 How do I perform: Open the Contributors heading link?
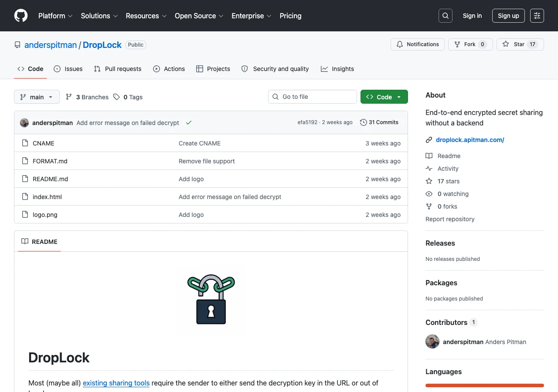[451, 322]
